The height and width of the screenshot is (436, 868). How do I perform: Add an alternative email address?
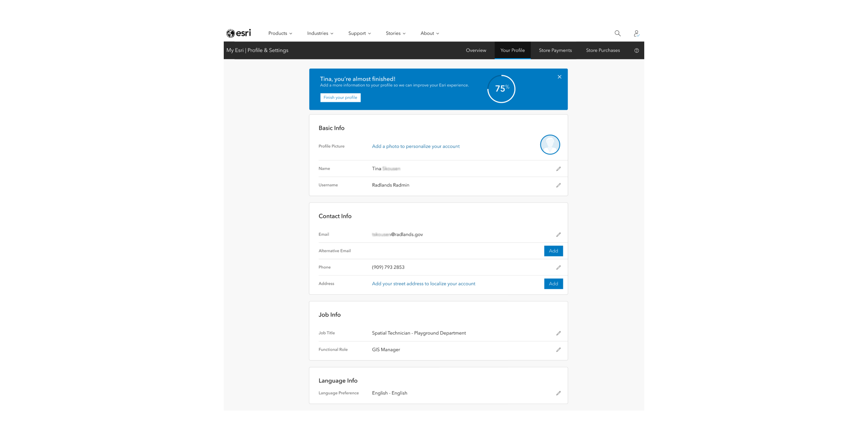(x=553, y=251)
